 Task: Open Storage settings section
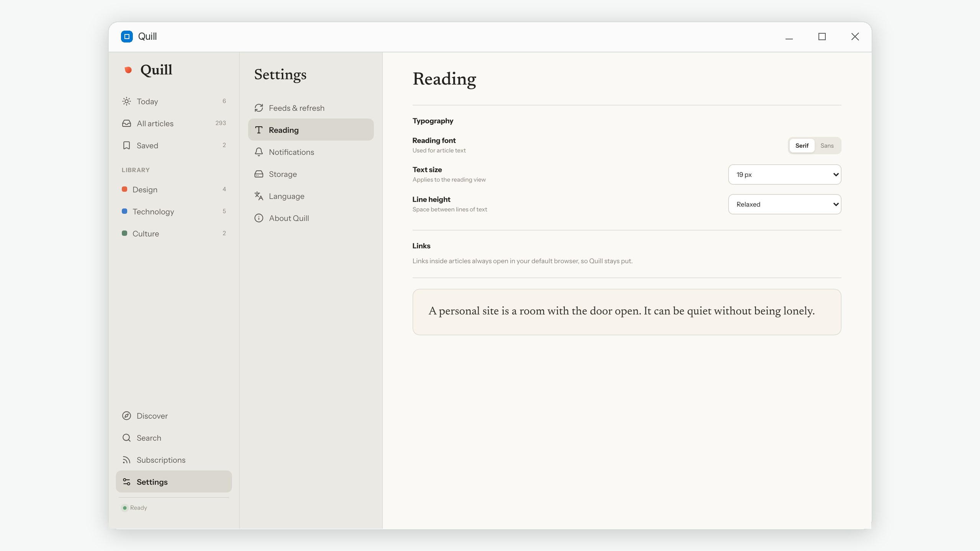pyautogui.click(x=311, y=174)
